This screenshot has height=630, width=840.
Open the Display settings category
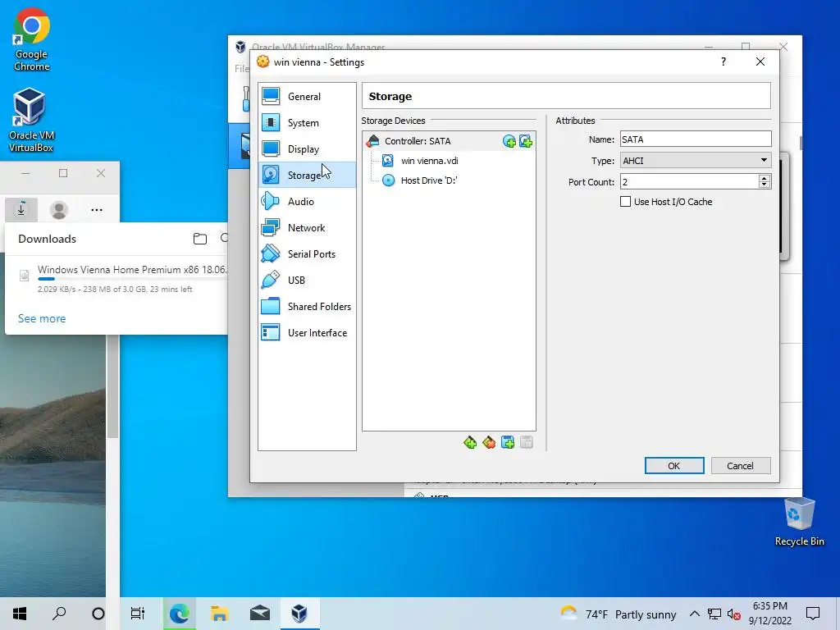click(x=307, y=149)
